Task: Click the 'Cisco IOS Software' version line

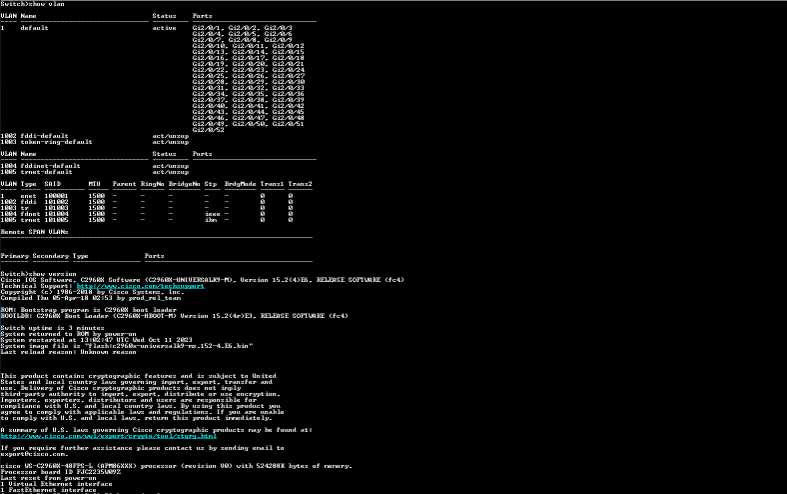Action: [x=202, y=280]
